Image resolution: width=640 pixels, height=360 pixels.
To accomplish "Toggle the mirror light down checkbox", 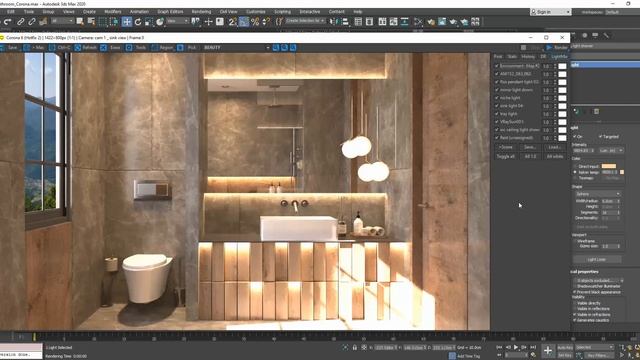I will [497, 90].
